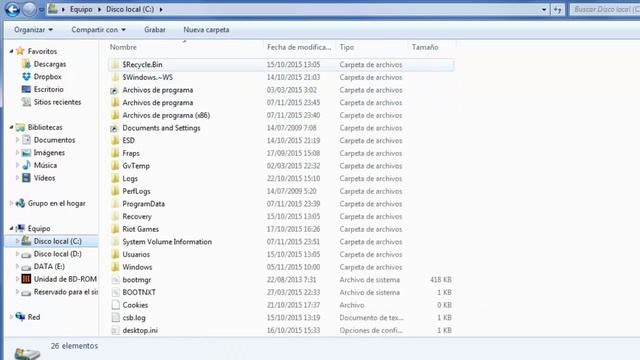Viewport: 640px width, 360px height.
Task: Click the refresh button beside address bar
Action: (558, 9)
